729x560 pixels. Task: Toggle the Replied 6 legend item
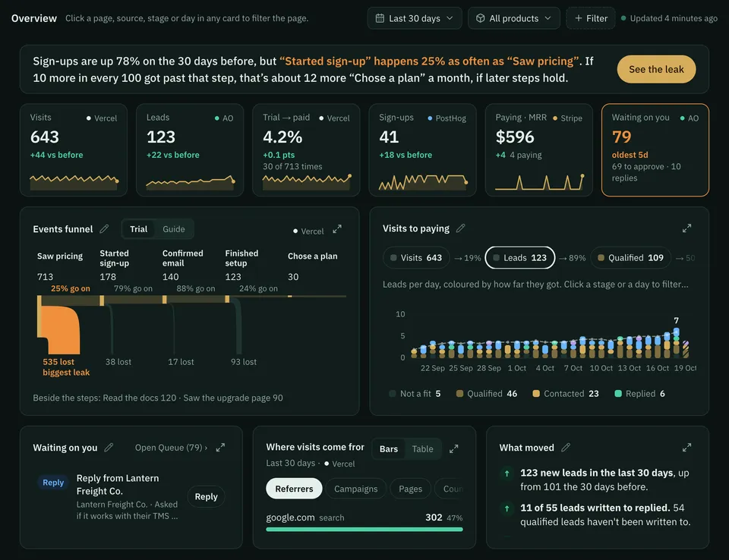coord(639,394)
